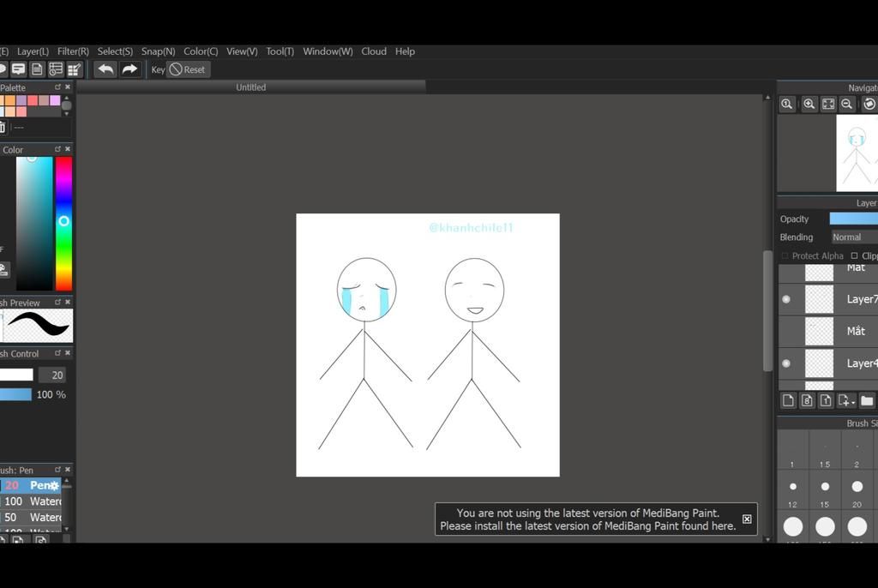
Task: Hide Layer7 with its visibility dot
Action: [786, 299]
